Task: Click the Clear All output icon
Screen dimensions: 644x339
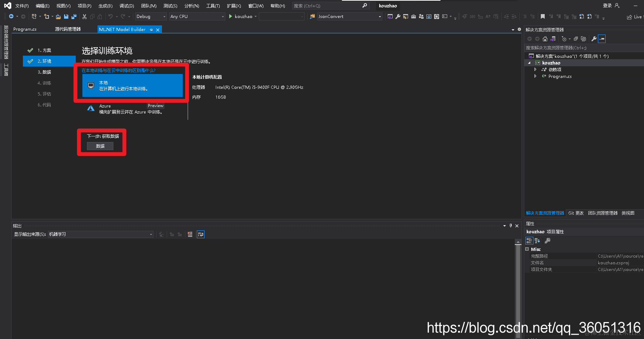Action: click(x=190, y=234)
